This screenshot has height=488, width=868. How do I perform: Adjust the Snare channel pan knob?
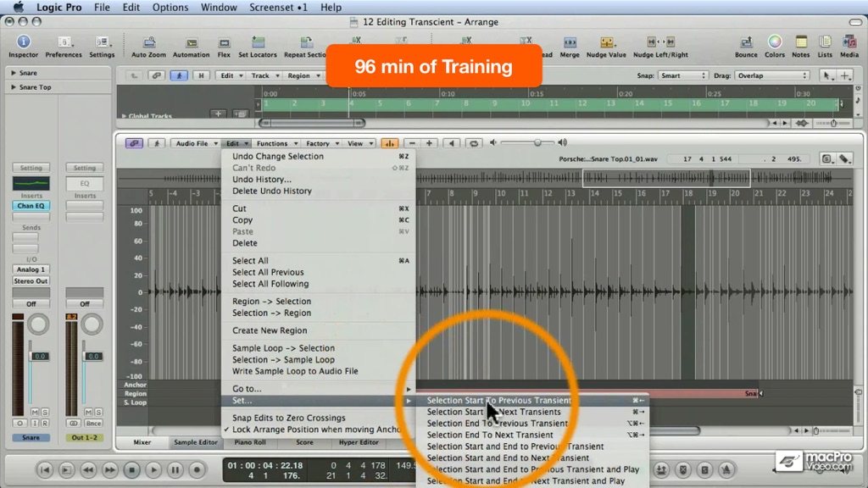click(38, 324)
